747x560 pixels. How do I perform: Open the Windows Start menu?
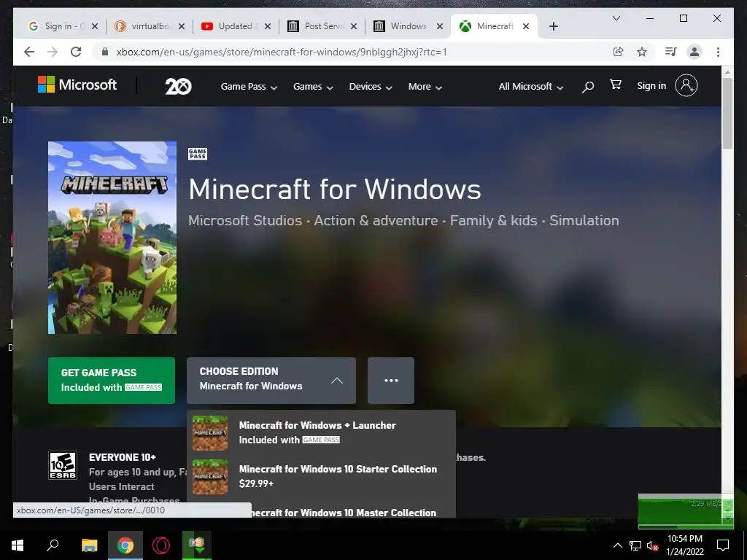pos(18,545)
